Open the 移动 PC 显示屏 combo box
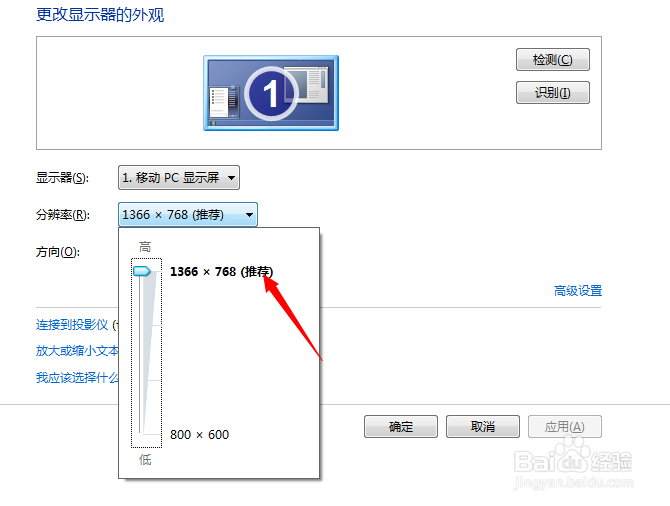The height and width of the screenshot is (506, 670). (x=179, y=177)
